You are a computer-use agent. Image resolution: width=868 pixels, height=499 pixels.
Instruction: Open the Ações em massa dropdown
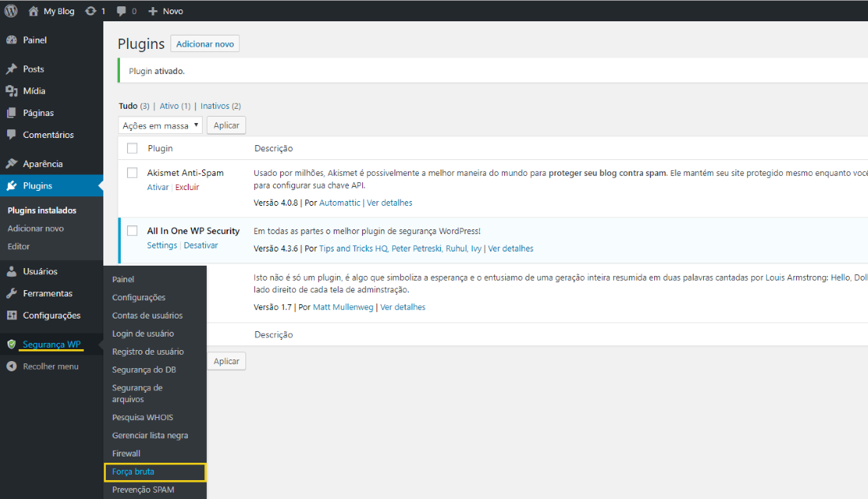pos(160,125)
